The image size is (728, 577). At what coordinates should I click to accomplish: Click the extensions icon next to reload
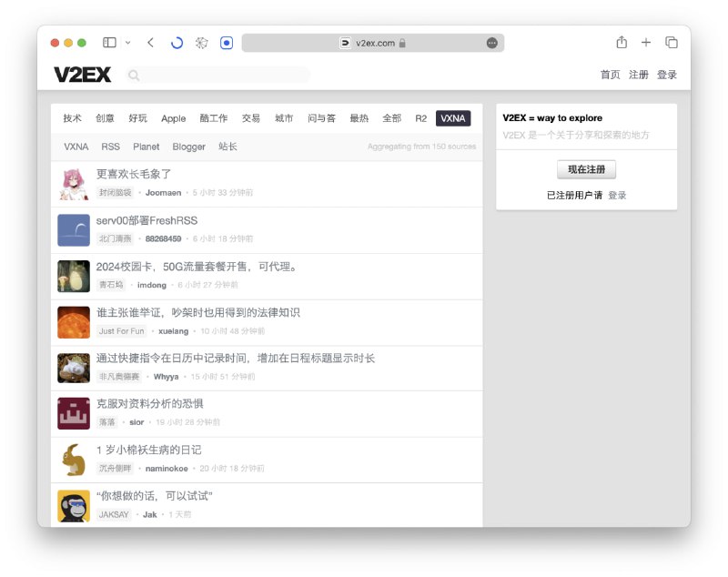tap(202, 42)
